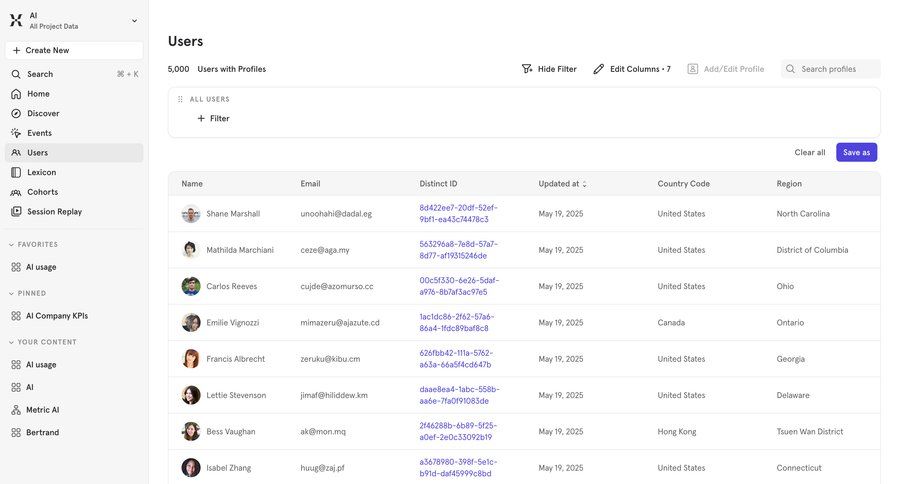This screenshot has height=484, width=900.
Task: Open the AI board under Your Content
Action: 30,387
